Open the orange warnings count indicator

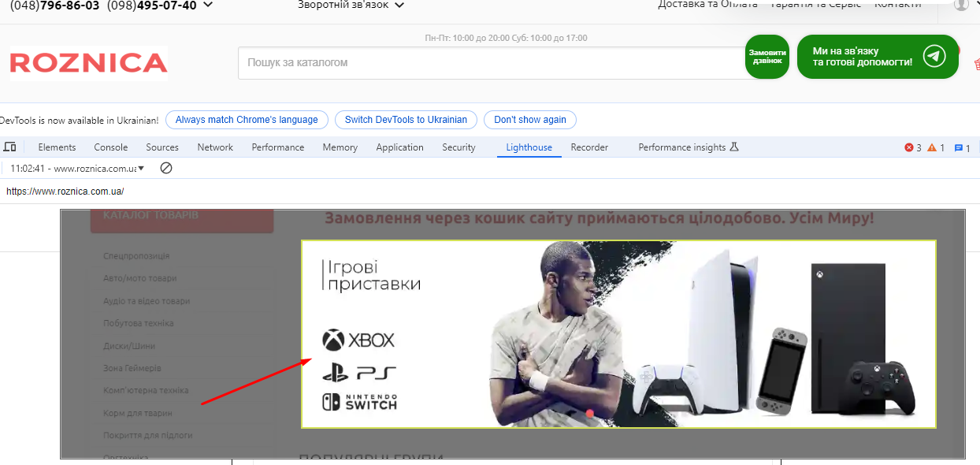pos(936,147)
